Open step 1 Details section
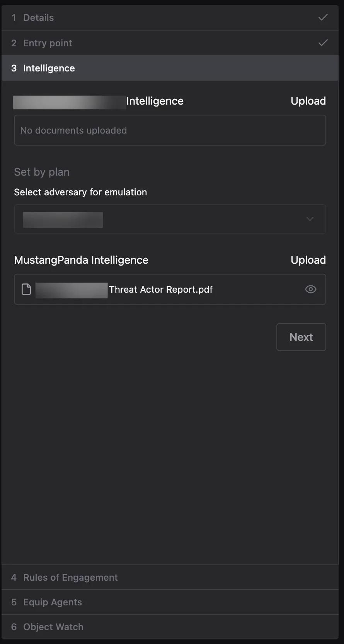 (170, 18)
